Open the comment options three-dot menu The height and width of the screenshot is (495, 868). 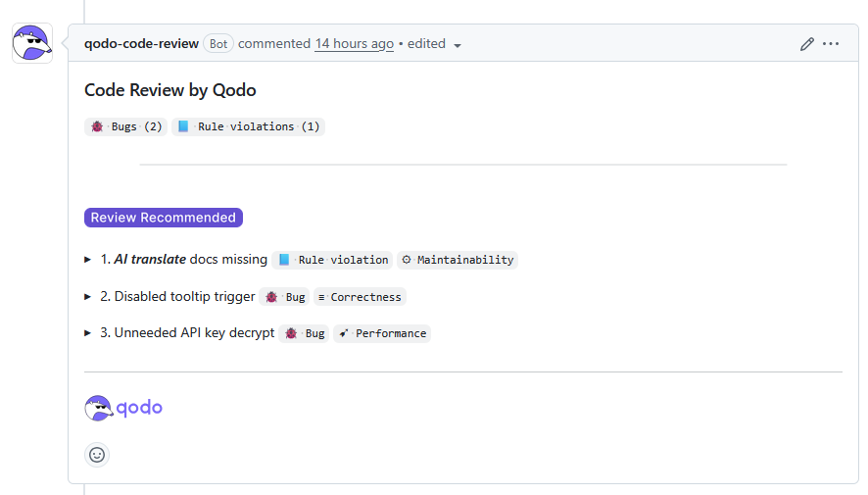[831, 44]
